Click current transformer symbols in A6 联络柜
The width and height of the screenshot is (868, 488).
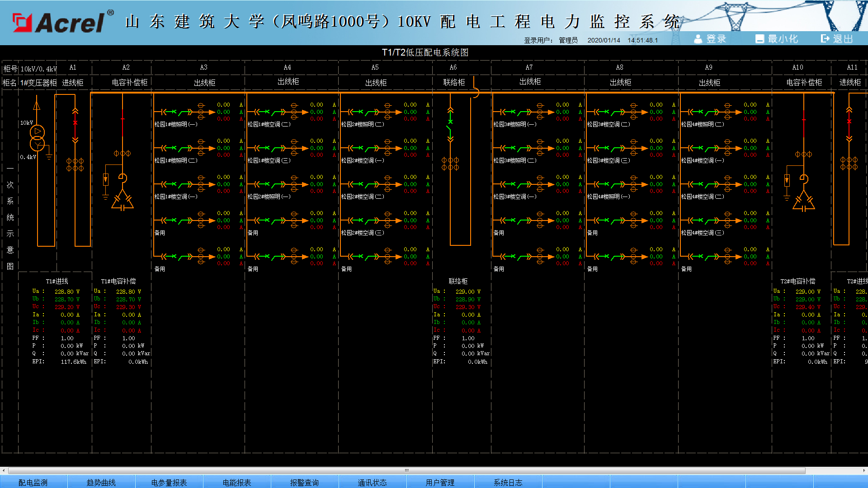[x=450, y=164]
